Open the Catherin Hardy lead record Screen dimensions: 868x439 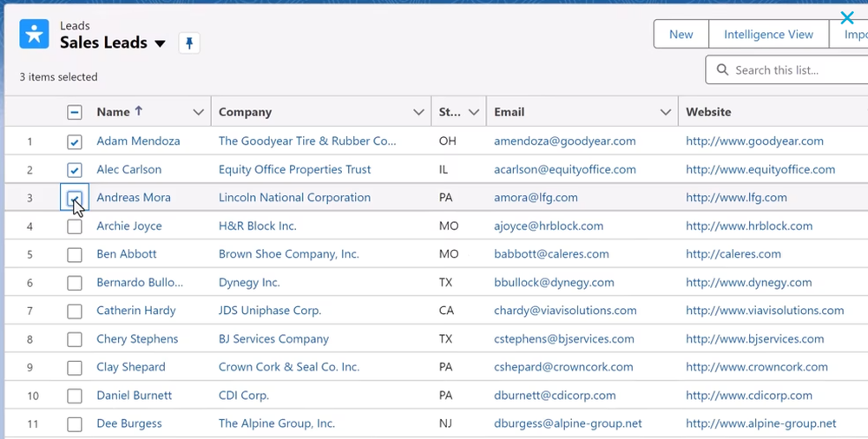click(x=136, y=311)
